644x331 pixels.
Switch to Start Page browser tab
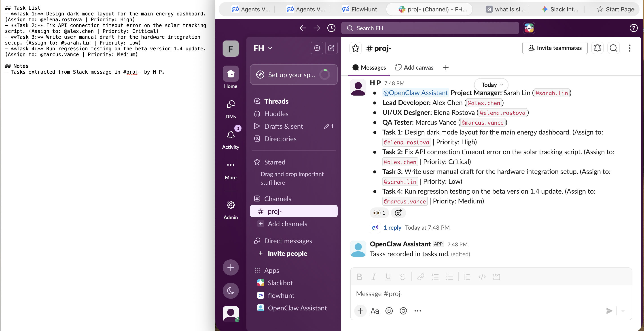coord(616,9)
